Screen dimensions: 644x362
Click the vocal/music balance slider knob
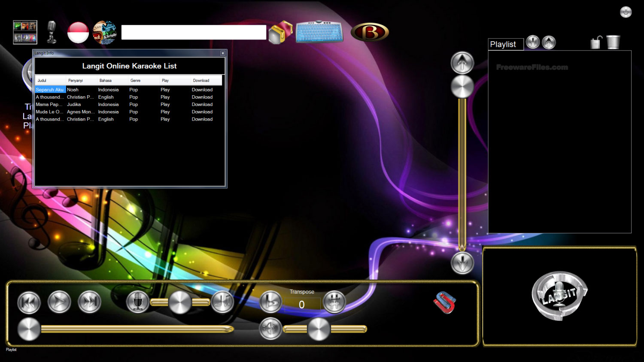pyautogui.click(x=180, y=302)
